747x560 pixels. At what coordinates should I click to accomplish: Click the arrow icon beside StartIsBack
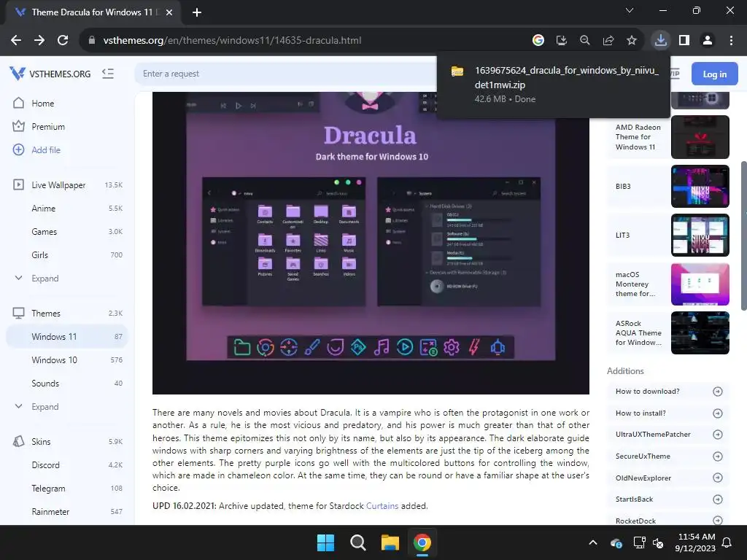pyautogui.click(x=718, y=499)
